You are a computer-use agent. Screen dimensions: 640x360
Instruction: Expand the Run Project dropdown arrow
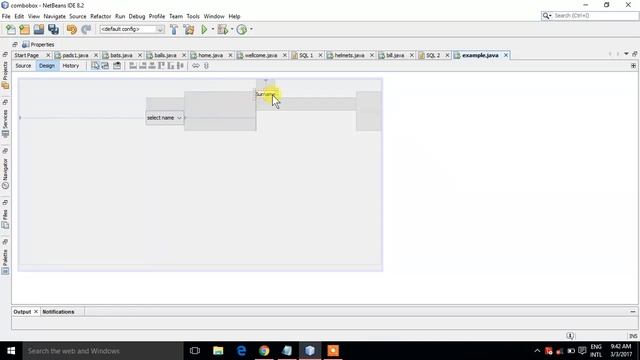pyautogui.click(x=213, y=29)
